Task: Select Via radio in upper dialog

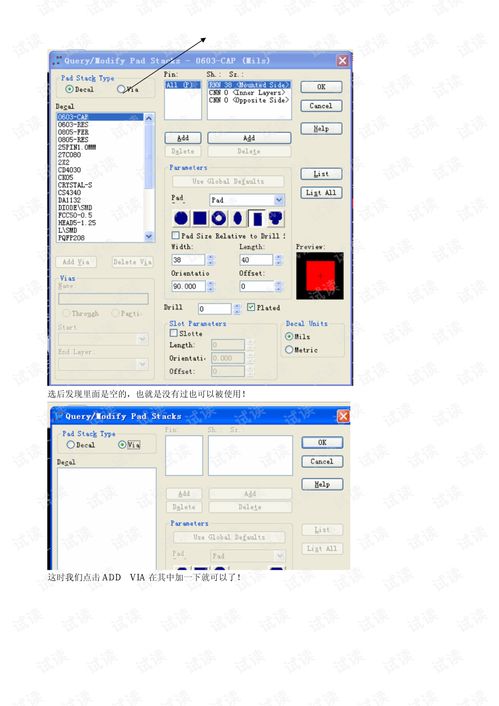Action: coord(121,89)
